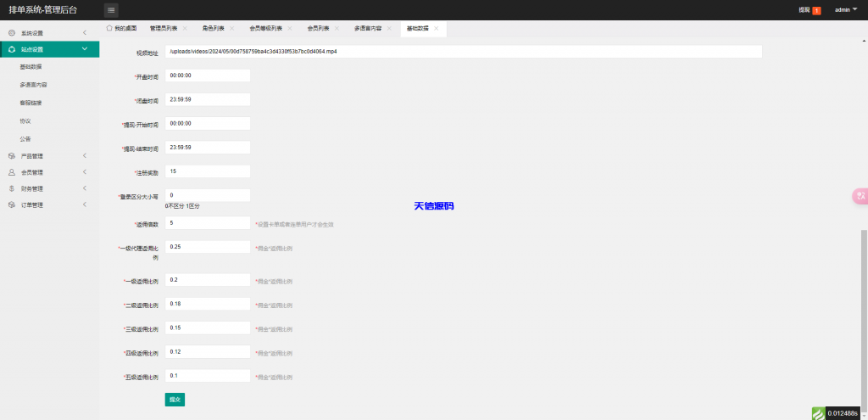The height and width of the screenshot is (420, 868).
Task: Click the green logo icon in the bottom-right corner
Action: [818, 413]
